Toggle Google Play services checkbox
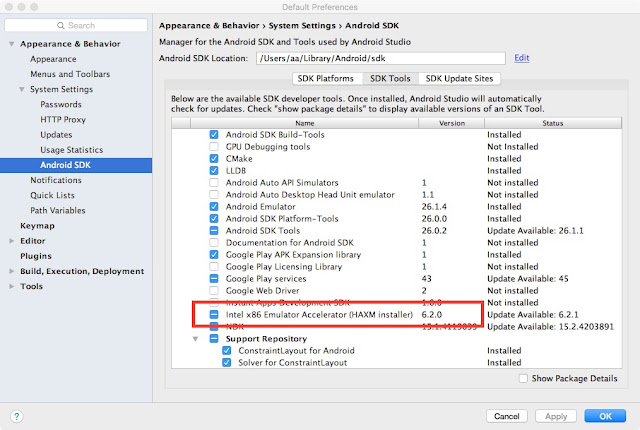 coord(214,279)
